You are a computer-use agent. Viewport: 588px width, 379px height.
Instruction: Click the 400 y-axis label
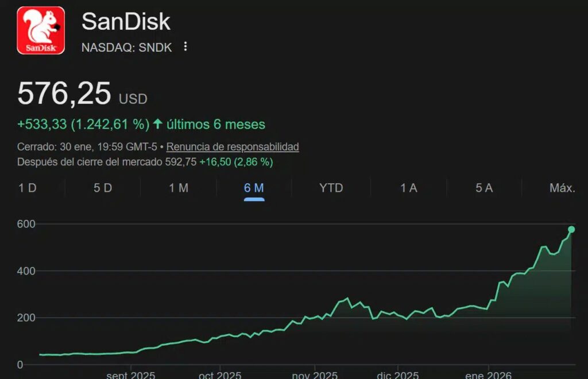click(x=26, y=271)
